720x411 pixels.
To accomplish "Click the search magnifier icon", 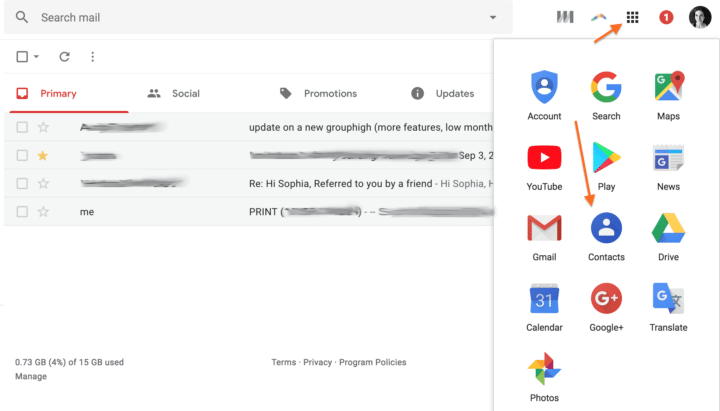I will click(22, 17).
